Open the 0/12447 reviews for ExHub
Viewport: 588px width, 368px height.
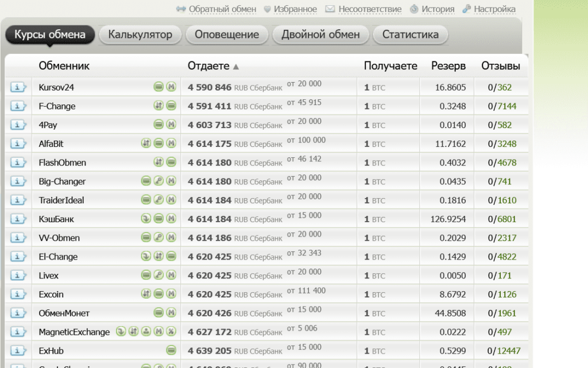504,351
